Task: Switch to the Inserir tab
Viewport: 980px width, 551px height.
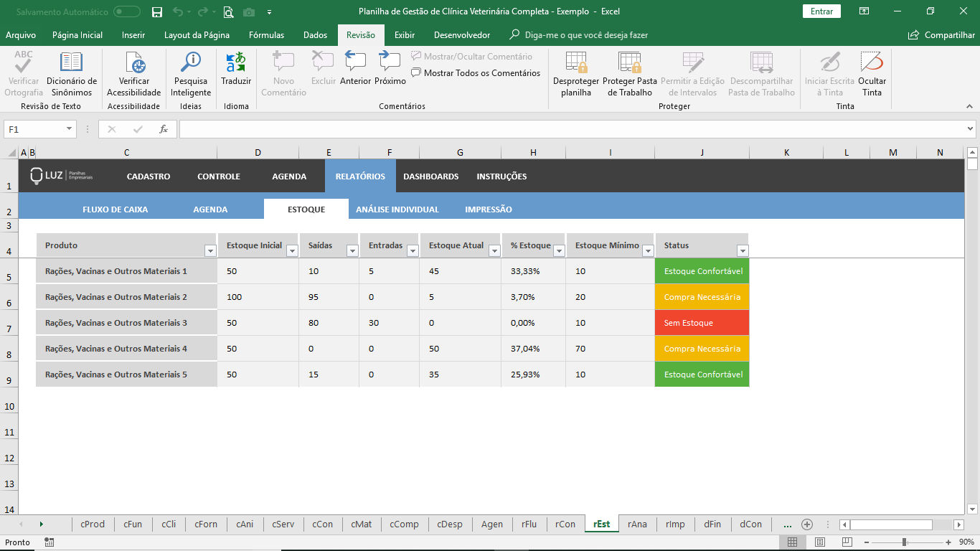Action: [133, 35]
